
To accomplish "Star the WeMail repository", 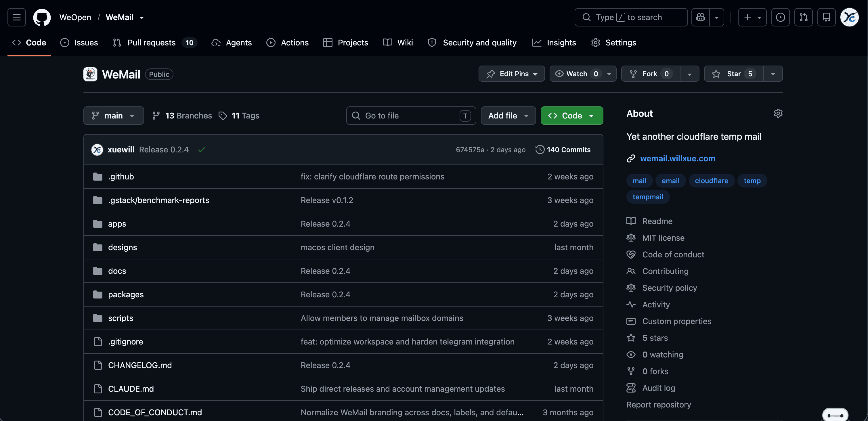I will (x=734, y=74).
